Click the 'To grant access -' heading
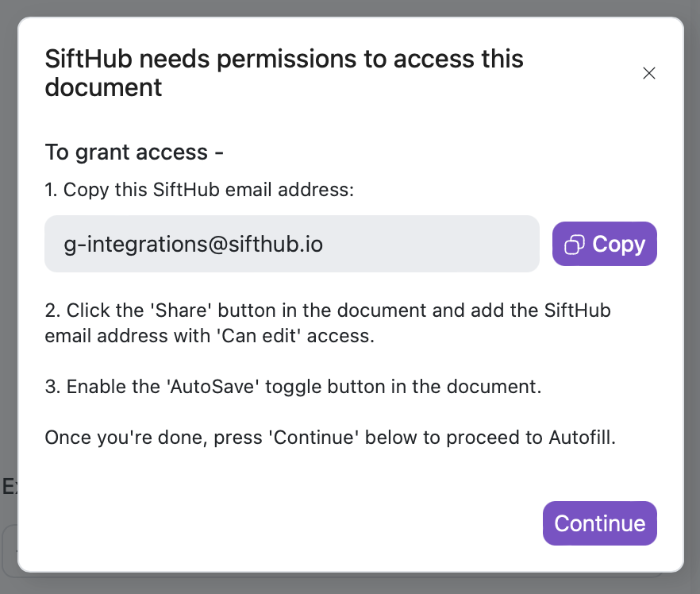700x594 pixels. pyautogui.click(x=134, y=151)
